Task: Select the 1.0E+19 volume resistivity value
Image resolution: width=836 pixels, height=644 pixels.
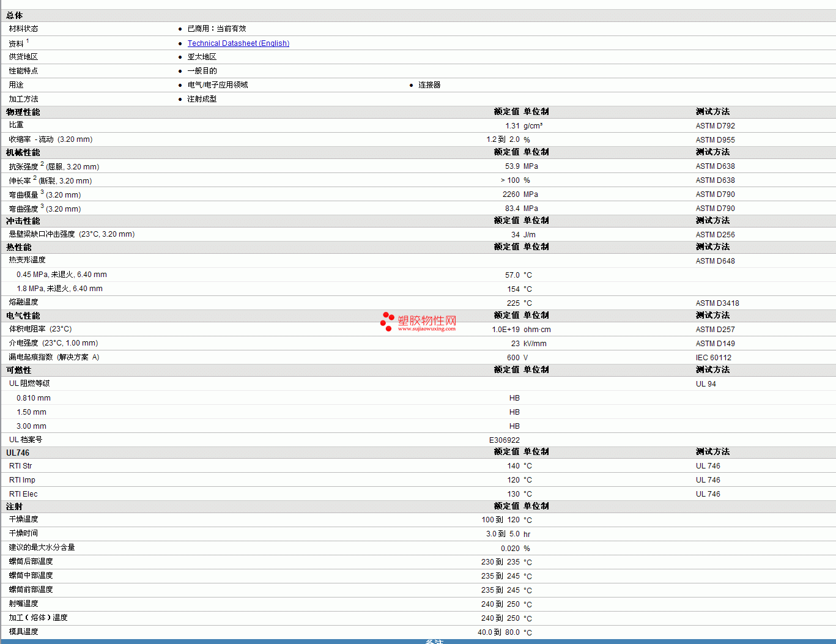Action: [x=505, y=330]
